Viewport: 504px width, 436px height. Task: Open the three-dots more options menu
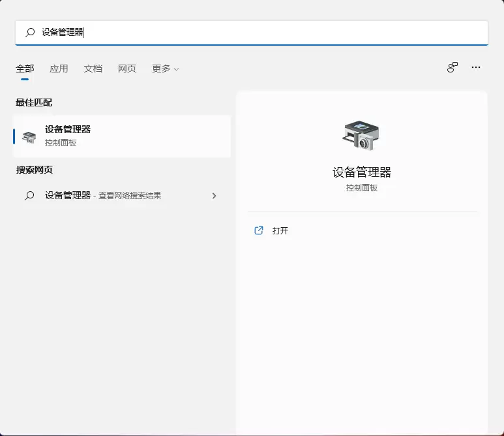point(476,67)
